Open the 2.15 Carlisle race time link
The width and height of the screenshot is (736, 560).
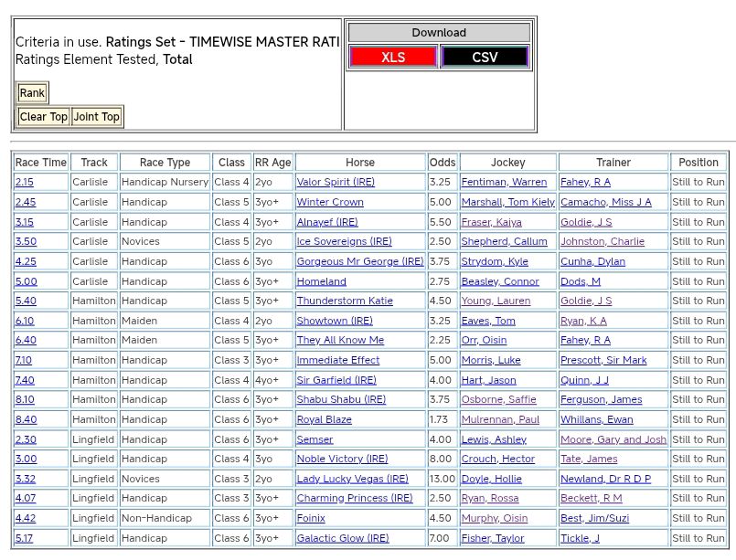25,183
